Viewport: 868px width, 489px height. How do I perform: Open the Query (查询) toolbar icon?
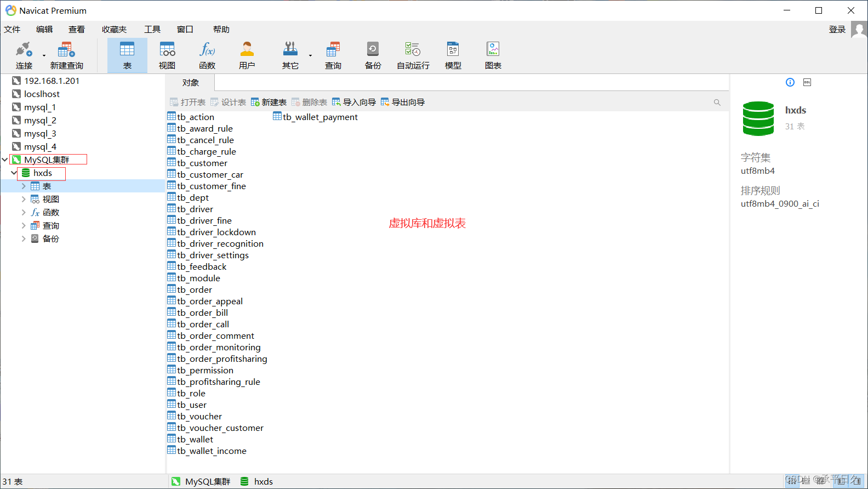click(x=333, y=55)
